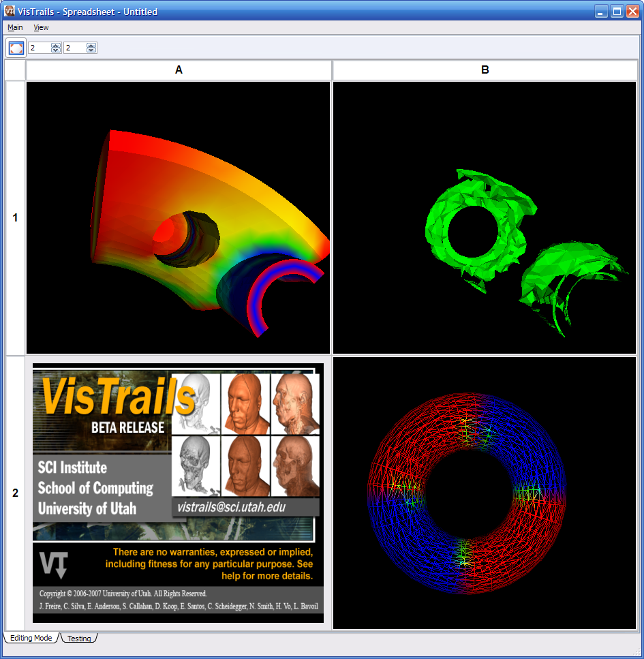Image resolution: width=644 pixels, height=659 pixels.
Task: Click the VisTrails beta release splash cell
Action: (178, 493)
